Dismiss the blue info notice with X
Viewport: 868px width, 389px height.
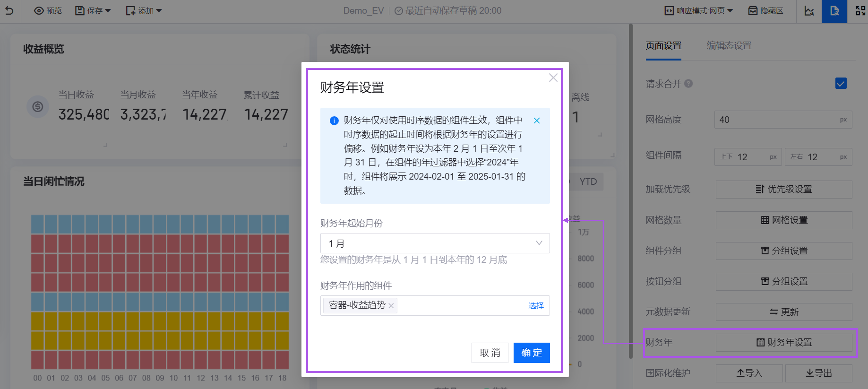pos(536,120)
